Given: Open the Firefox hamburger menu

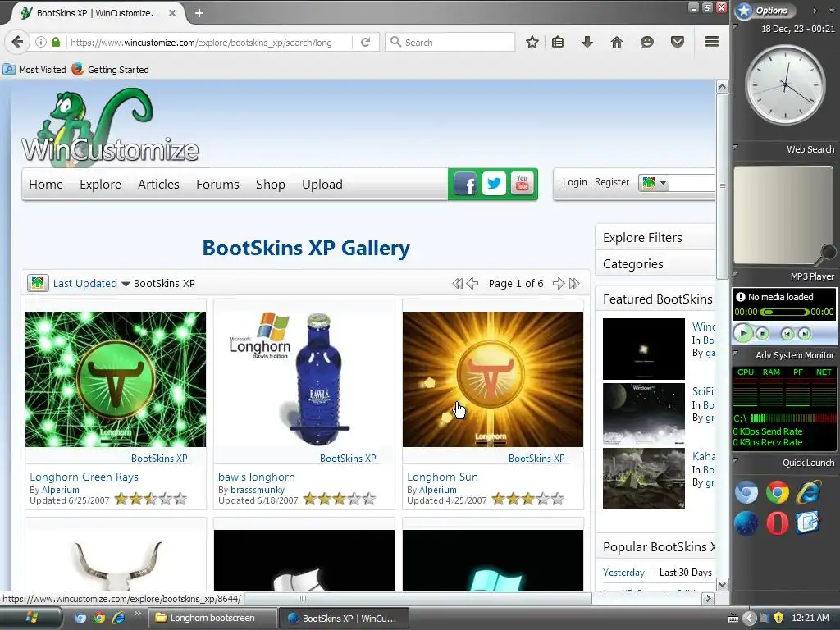Looking at the screenshot, I should tap(712, 41).
